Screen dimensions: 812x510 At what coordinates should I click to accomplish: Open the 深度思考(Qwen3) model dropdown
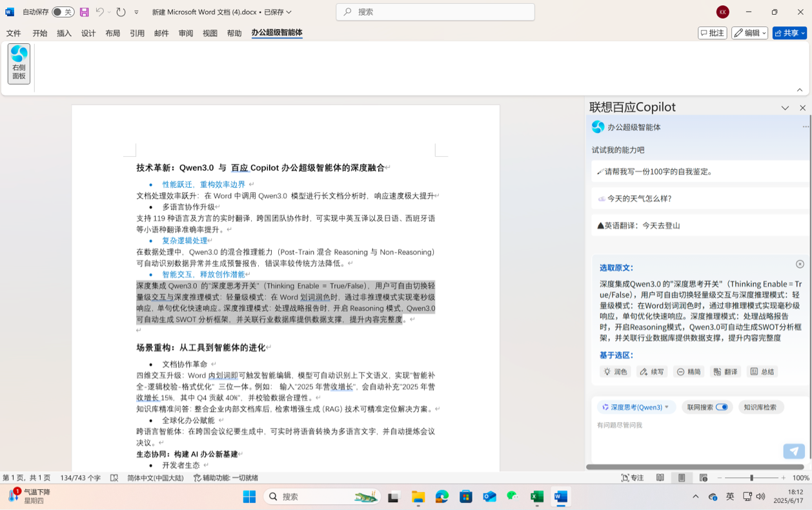pyautogui.click(x=636, y=407)
